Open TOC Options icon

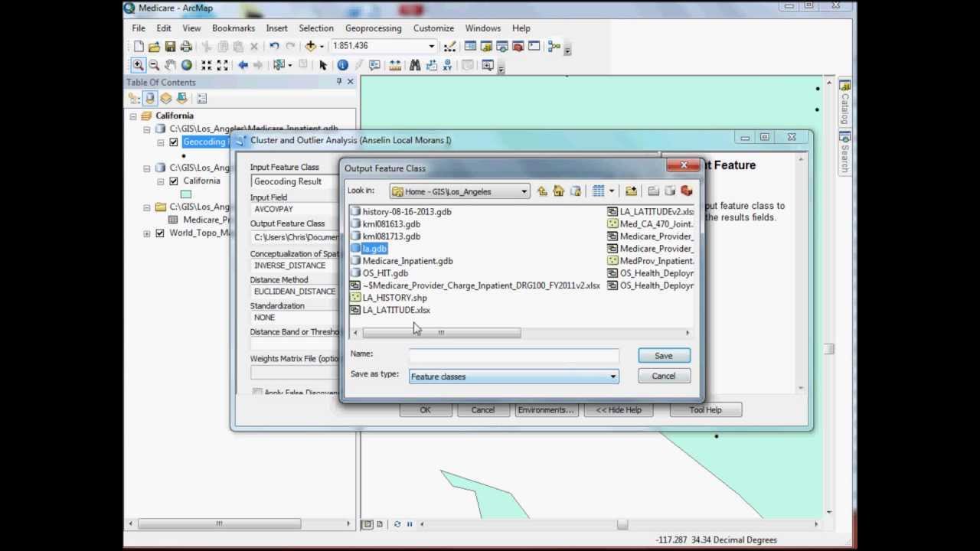coord(201,98)
